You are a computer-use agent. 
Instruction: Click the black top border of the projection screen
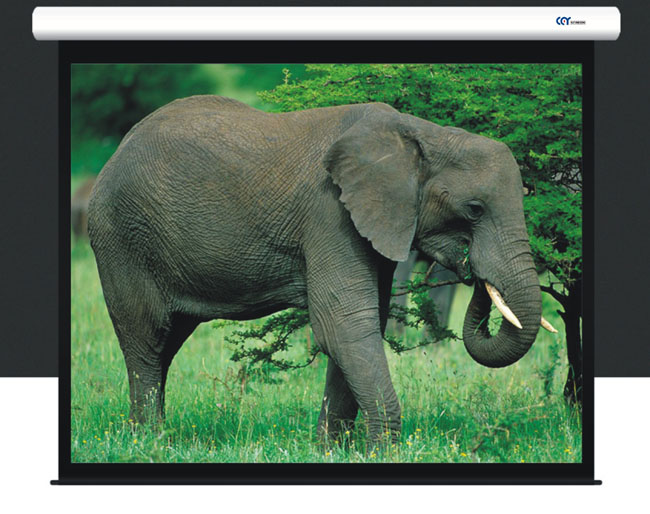pyautogui.click(x=325, y=52)
